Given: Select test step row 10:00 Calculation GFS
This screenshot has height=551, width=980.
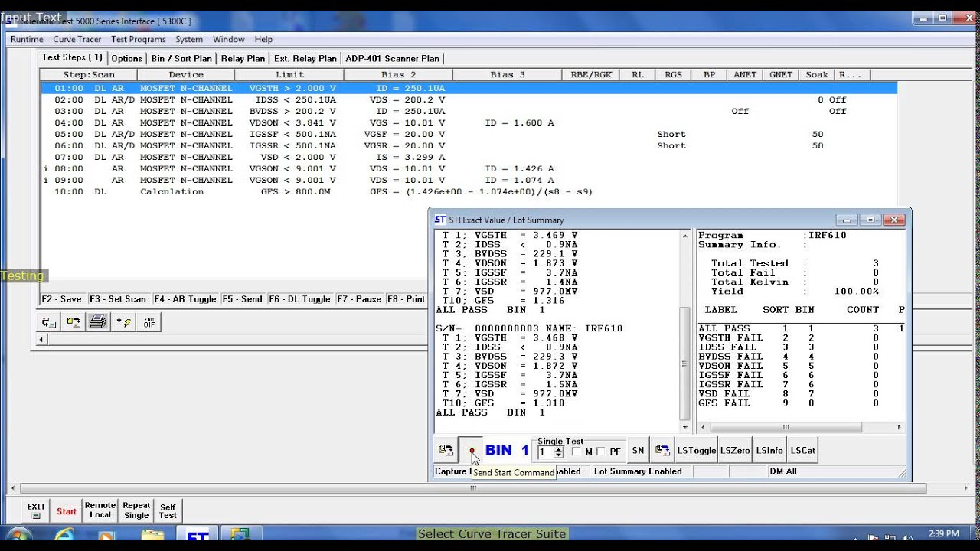Looking at the screenshot, I should pos(469,191).
